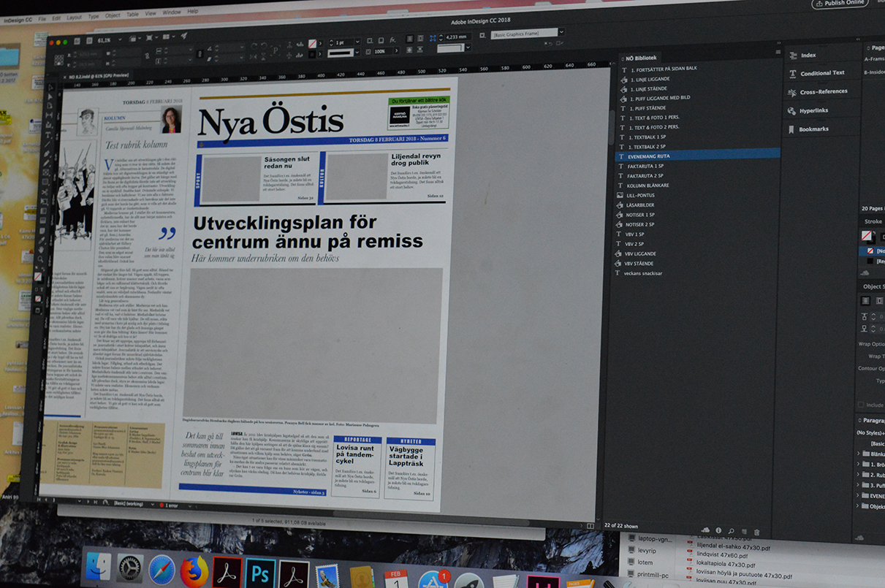Viewport: 885px width, 588px height.
Task: Click the black stroke swatch in control bar
Action: (312, 54)
